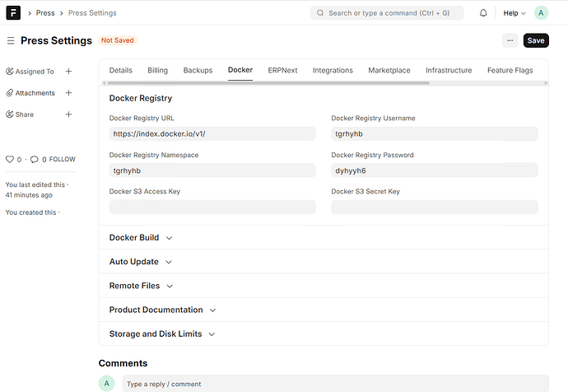Click the Docker Registry URL field
Viewport: 568px width, 392px height.
click(212, 133)
